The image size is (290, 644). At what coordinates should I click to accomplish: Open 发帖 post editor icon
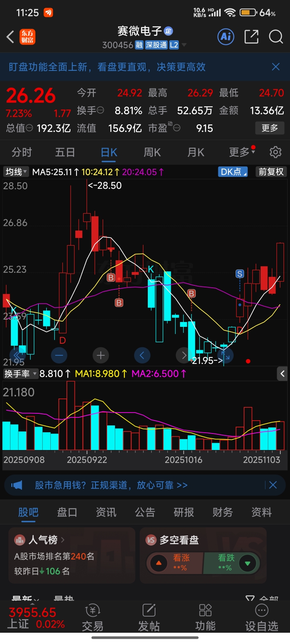click(x=149, y=618)
